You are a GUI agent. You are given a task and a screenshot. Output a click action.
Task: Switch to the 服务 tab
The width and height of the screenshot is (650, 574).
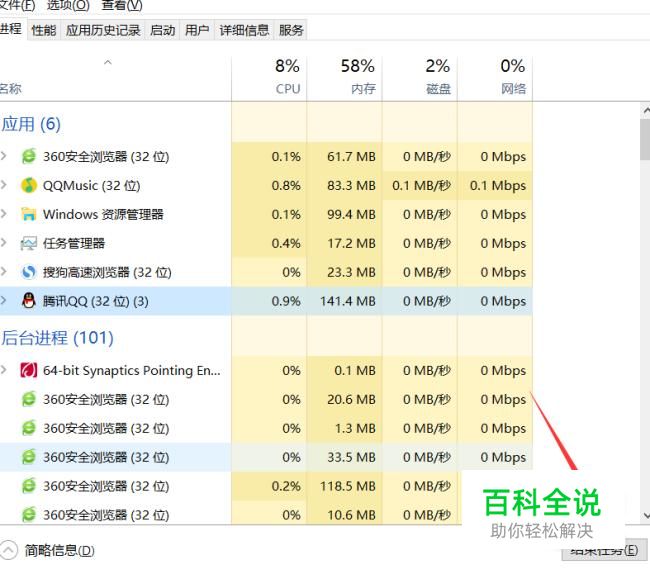pyautogui.click(x=291, y=30)
